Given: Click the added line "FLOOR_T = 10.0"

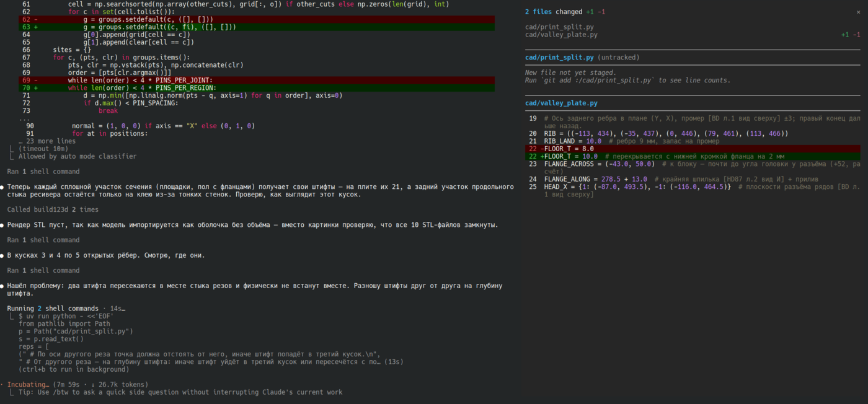Looking at the screenshot, I should 693,156.
